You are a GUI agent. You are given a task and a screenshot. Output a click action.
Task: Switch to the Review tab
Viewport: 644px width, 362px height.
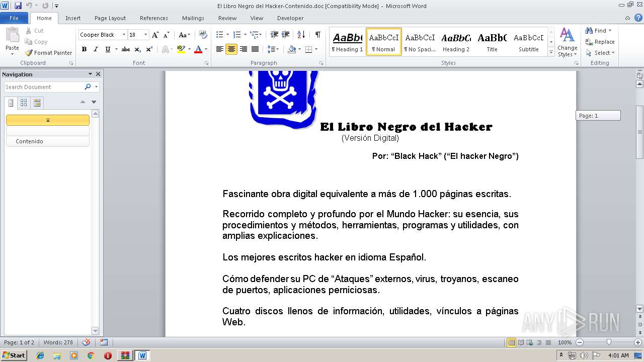[x=227, y=18]
